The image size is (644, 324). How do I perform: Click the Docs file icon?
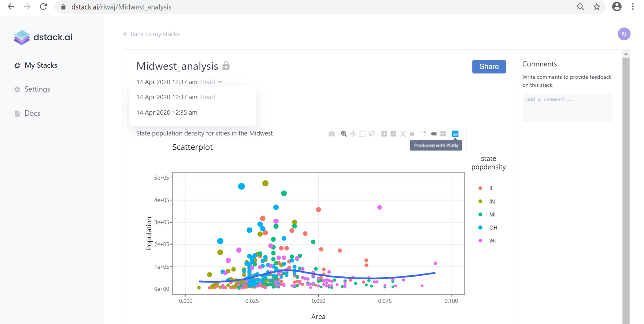[17, 113]
